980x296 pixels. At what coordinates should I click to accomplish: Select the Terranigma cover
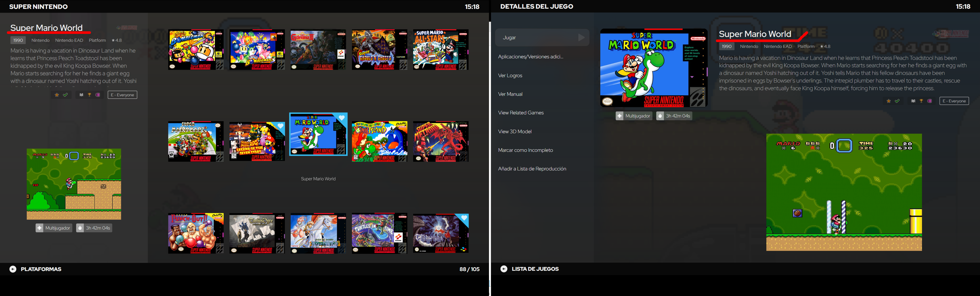point(441,233)
